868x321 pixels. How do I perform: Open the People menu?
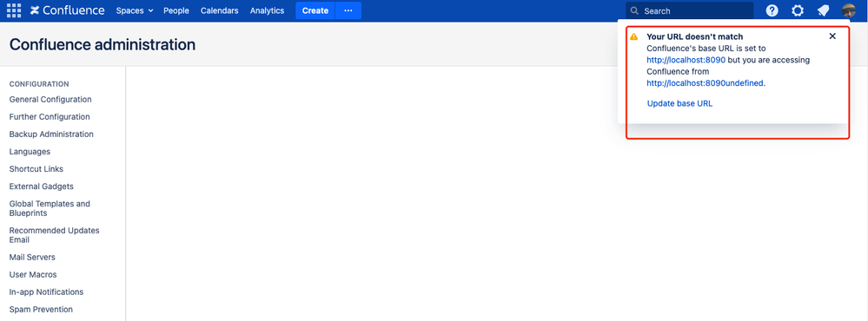[176, 10]
